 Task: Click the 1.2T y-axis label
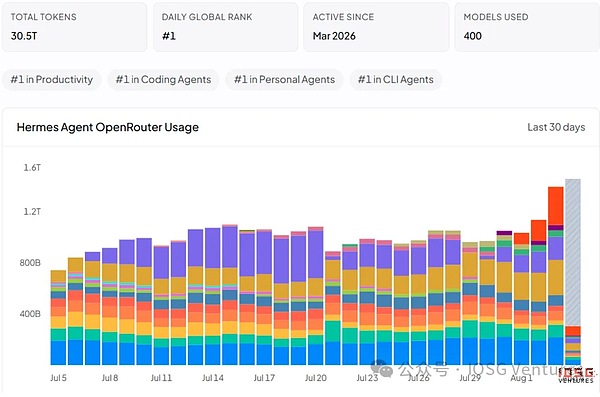coord(32,212)
